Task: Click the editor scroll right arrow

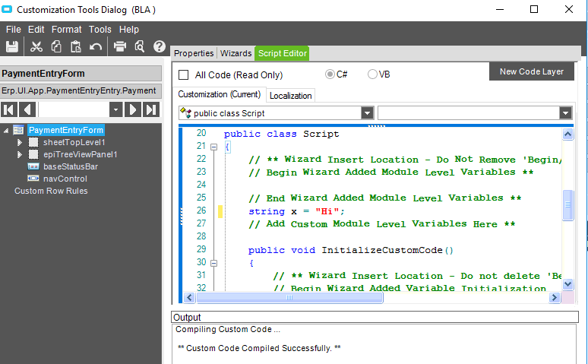Action: [x=555, y=298]
